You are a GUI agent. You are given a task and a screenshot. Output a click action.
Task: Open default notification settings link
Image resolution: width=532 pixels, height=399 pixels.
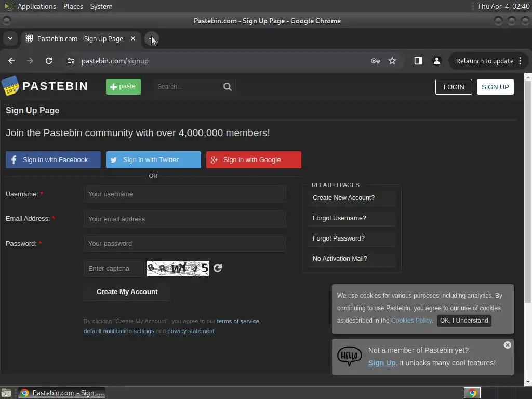119,331
